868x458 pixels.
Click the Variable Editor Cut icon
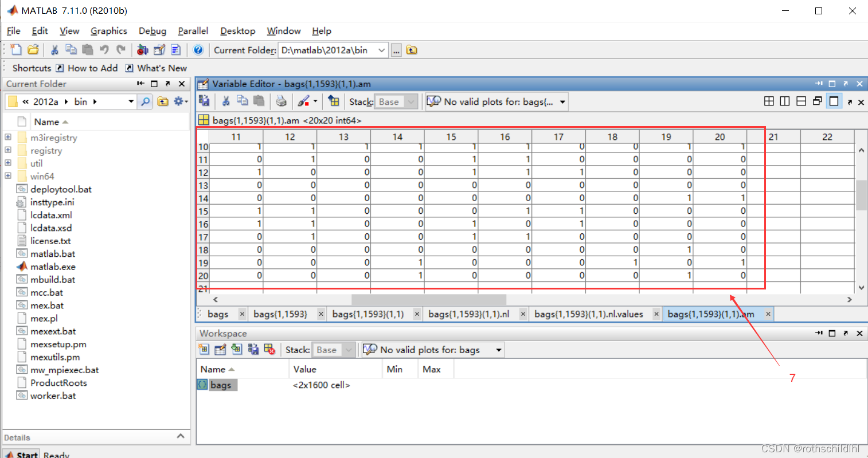pyautogui.click(x=226, y=101)
